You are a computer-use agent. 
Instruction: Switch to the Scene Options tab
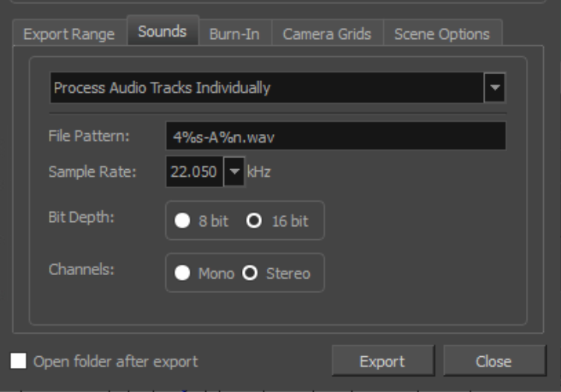click(x=442, y=34)
